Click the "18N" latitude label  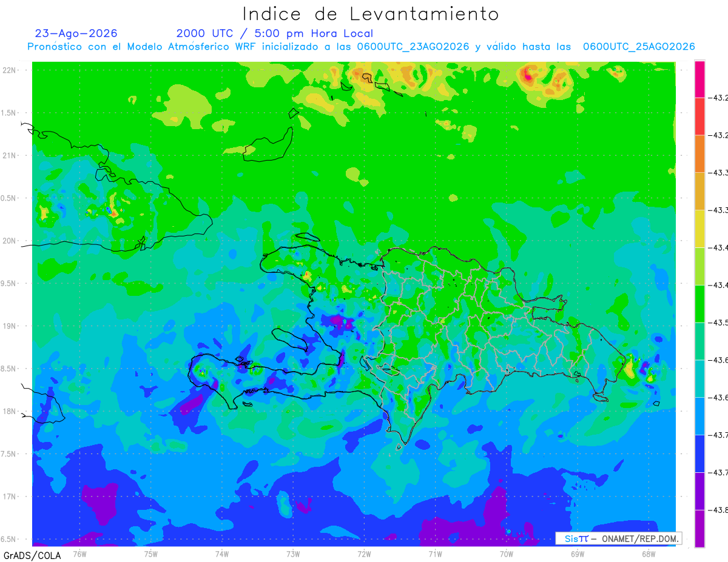10,412
